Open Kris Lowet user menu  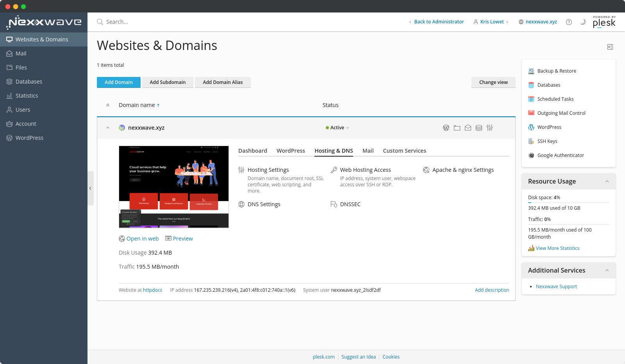pos(491,22)
